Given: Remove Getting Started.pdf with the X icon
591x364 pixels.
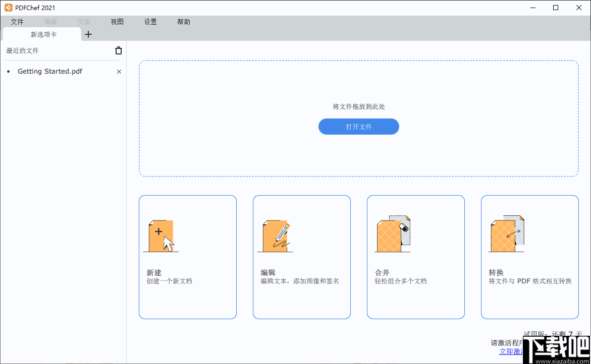Looking at the screenshot, I should [x=119, y=71].
